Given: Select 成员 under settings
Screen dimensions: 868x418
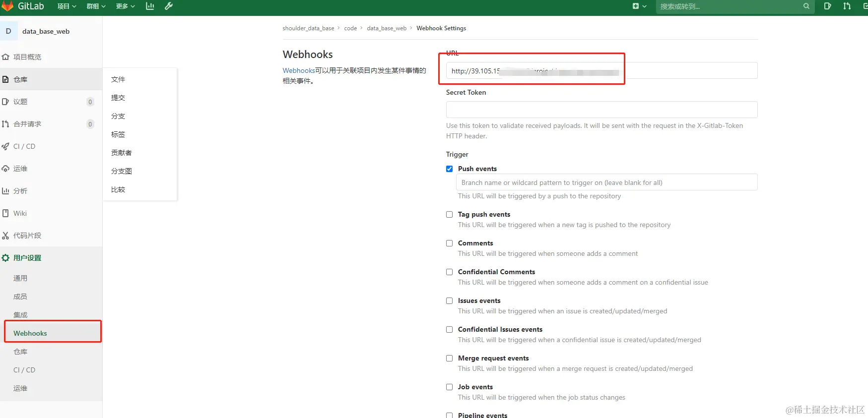Looking at the screenshot, I should (x=20, y=297).
